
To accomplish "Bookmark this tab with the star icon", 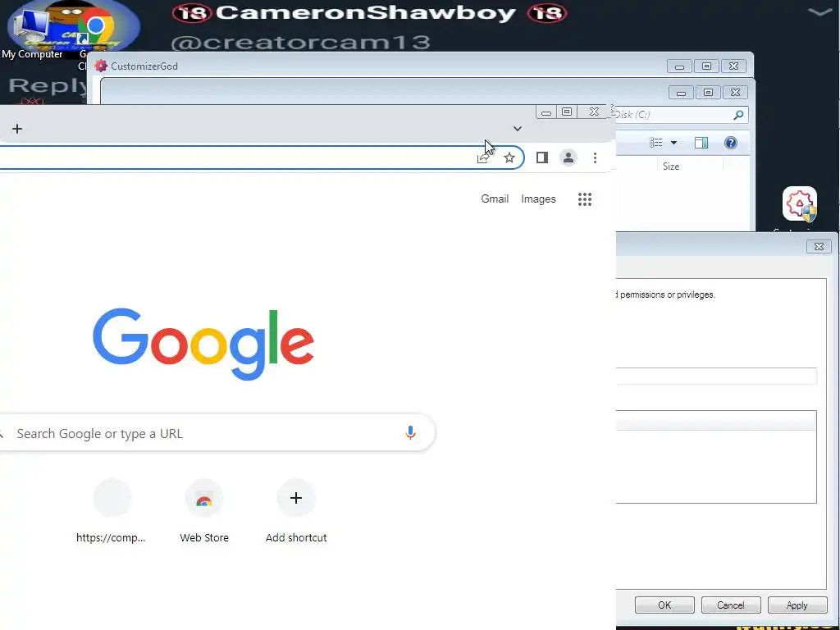I will coord(509,157).
